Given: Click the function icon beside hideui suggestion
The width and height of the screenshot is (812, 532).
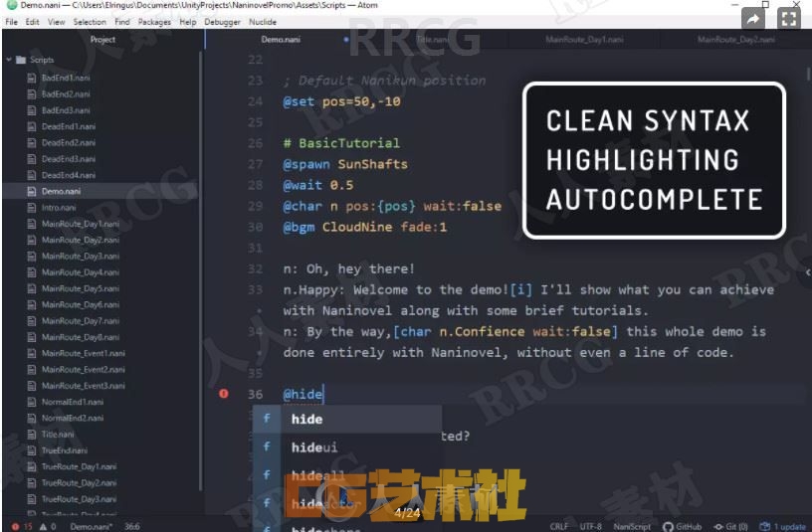Looking at the screenshot, I should [267, 446].
